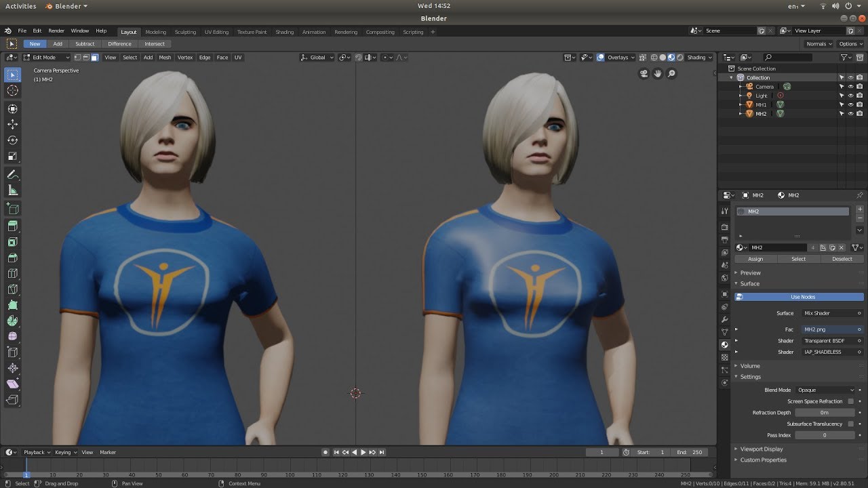Select the Knife tool

tap(13, 289)
